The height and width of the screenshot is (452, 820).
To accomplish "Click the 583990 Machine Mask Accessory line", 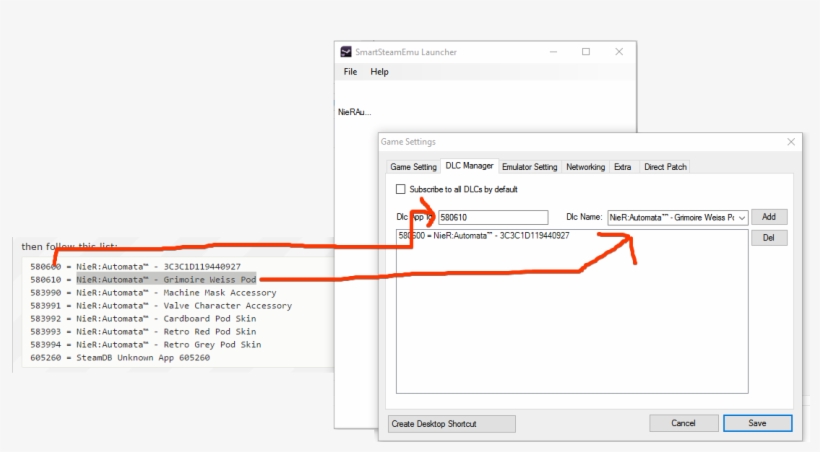I will pyautogui.click(x=153, y=292).
